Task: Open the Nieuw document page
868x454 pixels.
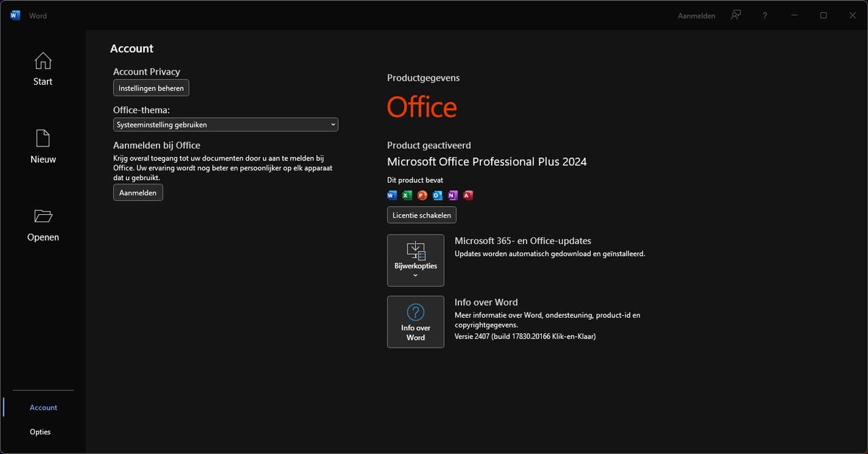Action: [43, 147]
